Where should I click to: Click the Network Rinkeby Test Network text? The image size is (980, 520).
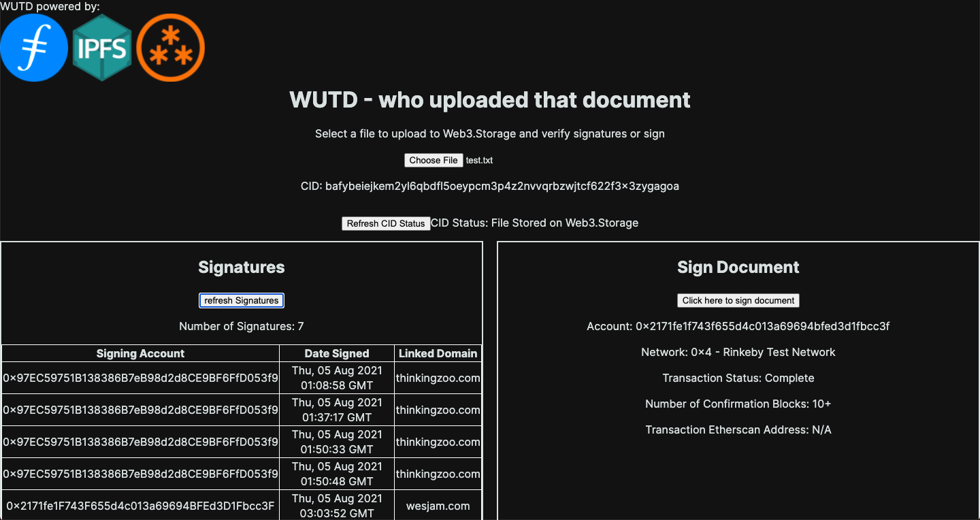tap(738, 353)
